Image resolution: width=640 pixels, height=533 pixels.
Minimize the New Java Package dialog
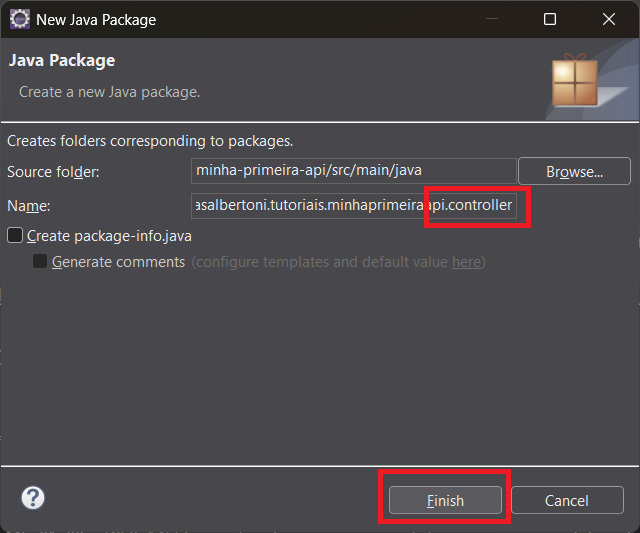tap(492, 19)
